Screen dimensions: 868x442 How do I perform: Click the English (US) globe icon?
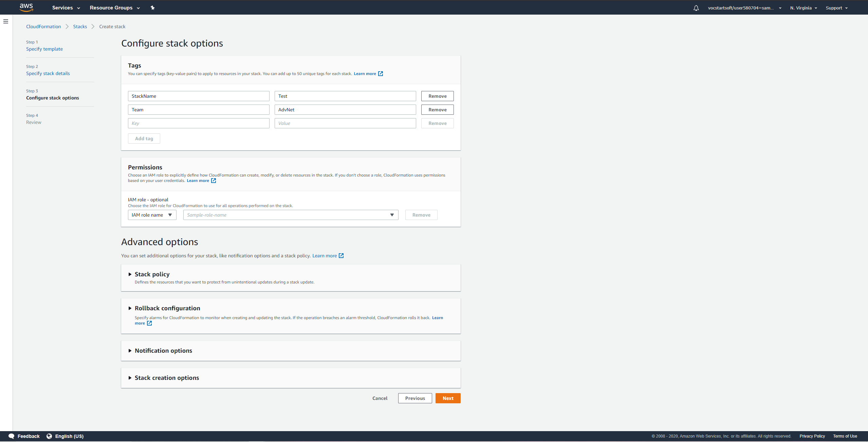point(49,436)
